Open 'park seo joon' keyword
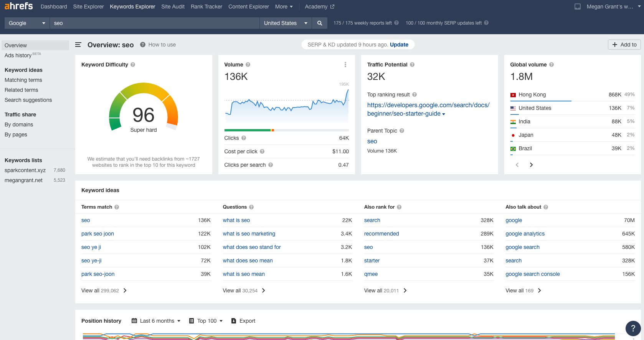Screen dimensions: 644x340 pos(97,234)
